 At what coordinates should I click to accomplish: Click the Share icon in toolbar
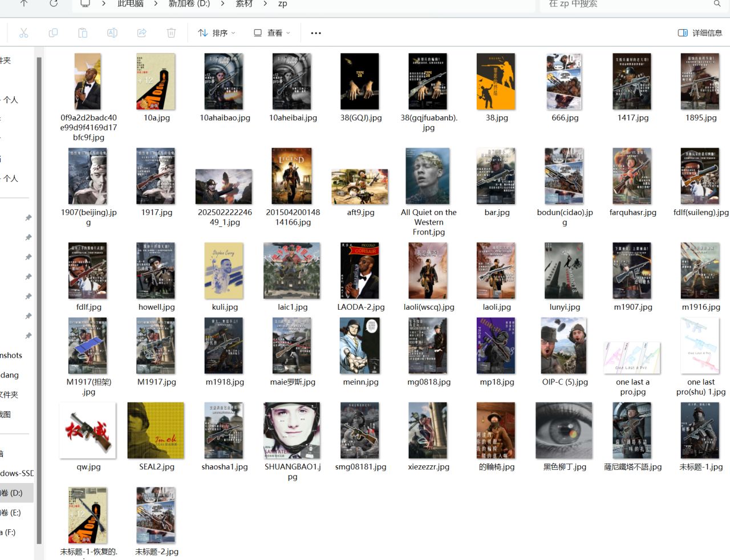pos(142,33)
